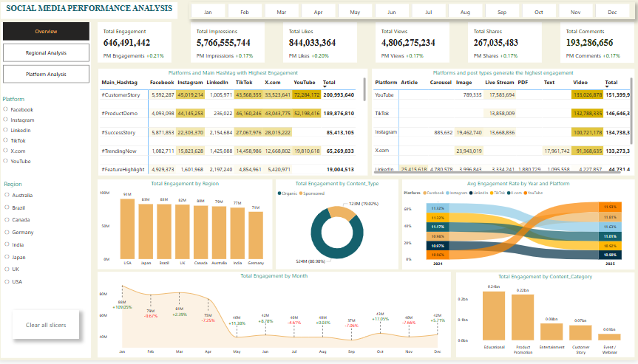Sort hashtag table by Total column
The width and height of the screenshot is (638, 364).
point(329,83)
